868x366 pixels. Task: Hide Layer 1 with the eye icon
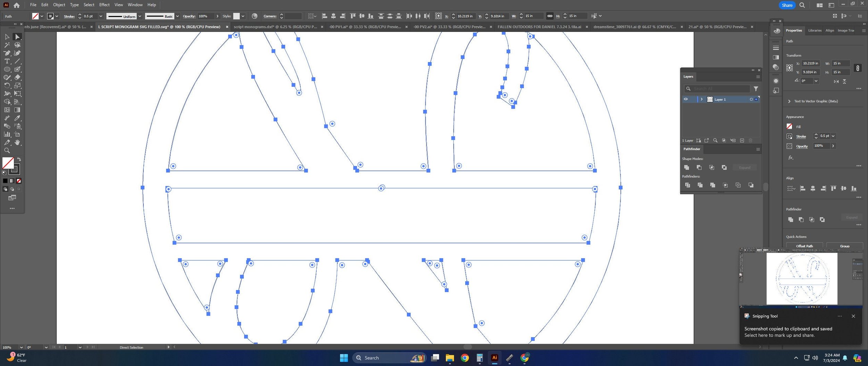[686, 99]
